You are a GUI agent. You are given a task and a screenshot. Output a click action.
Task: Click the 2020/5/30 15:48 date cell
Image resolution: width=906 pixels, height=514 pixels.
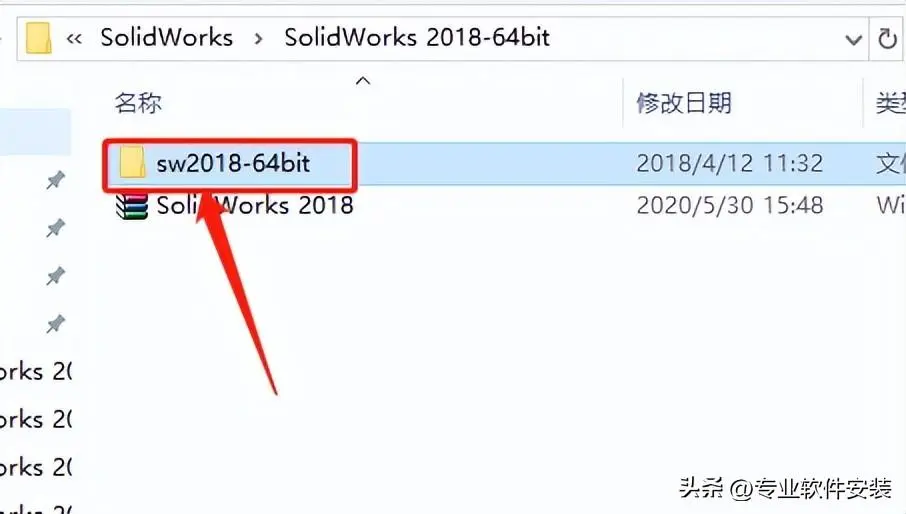click(x=730, y=206)
